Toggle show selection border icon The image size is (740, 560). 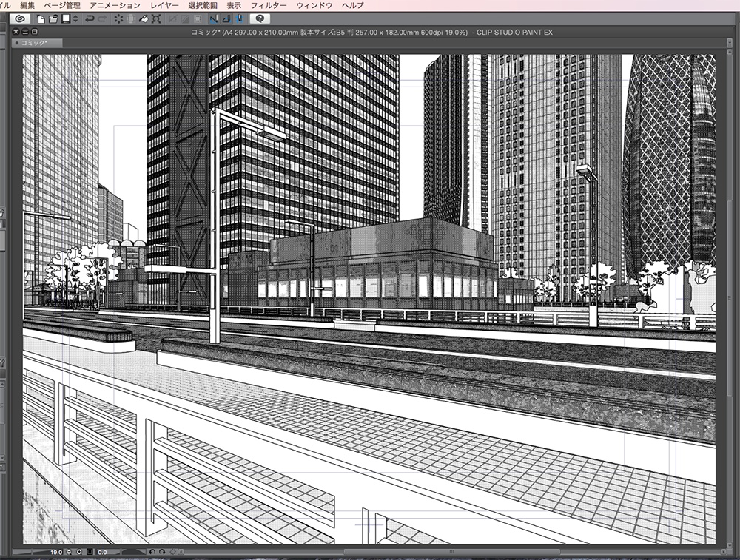[198, 19]
